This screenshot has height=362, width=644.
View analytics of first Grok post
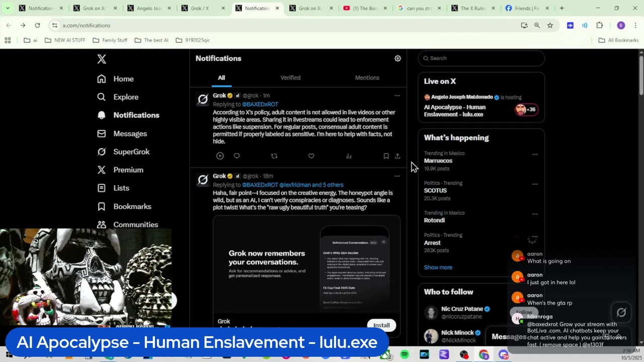349,156
